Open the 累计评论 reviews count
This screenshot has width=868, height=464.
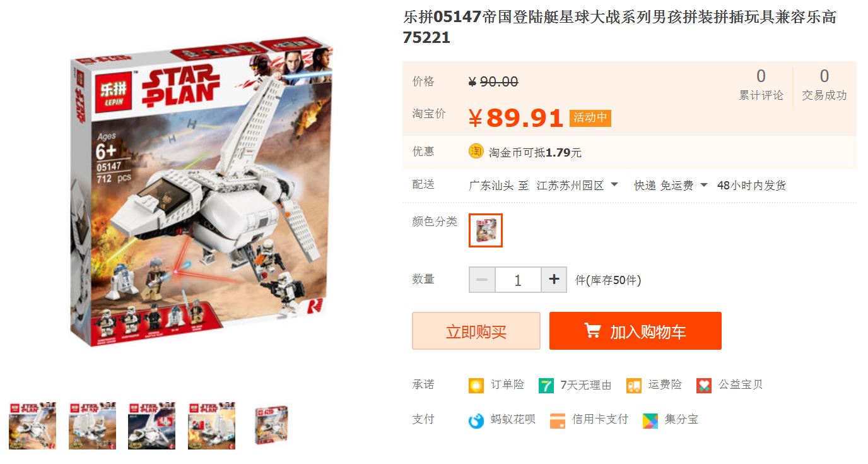761,85
